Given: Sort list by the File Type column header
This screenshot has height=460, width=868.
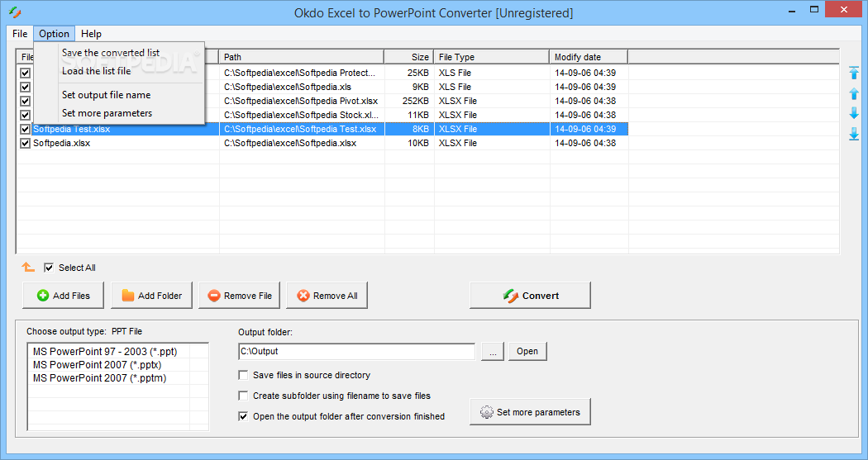Looking at the screenshot, I should pyautogui.click(x=492, y=57).
